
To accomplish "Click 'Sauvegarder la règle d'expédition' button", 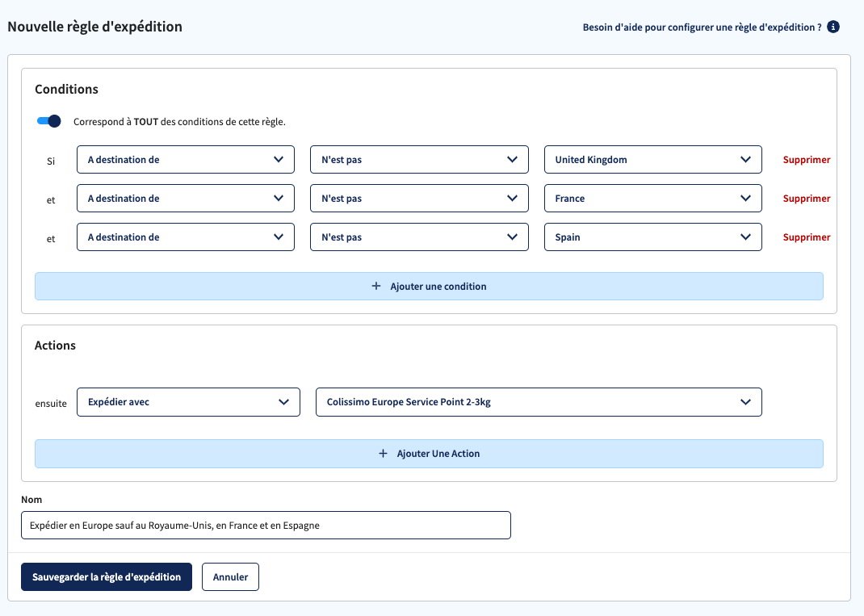I will coord(107,577).
